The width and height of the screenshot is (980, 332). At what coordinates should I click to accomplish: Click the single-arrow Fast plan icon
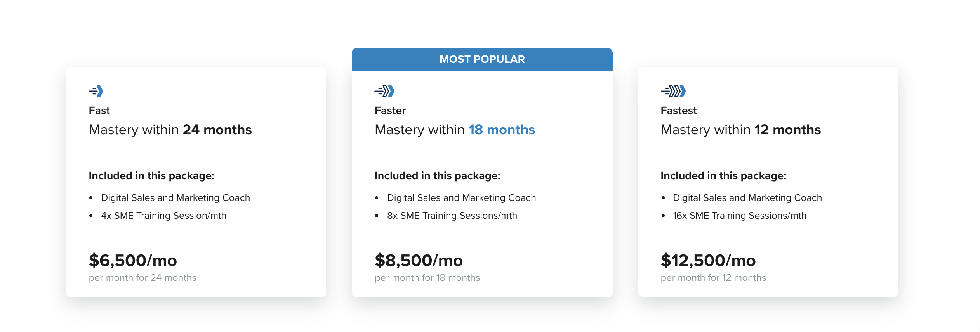[96, 91]
